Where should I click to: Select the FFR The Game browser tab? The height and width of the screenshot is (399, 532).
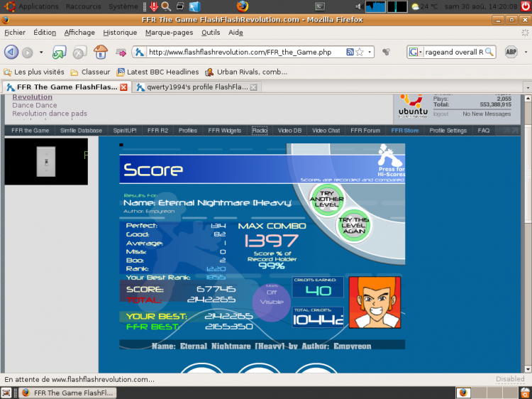(67, 87)
